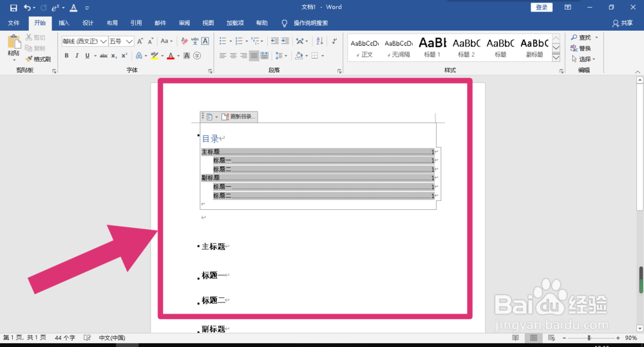Image resolution: width=644 pixels, height=347 pixels.
Task: Click the Update Table (更新目录) button
Action: click(x=239, y=117)
